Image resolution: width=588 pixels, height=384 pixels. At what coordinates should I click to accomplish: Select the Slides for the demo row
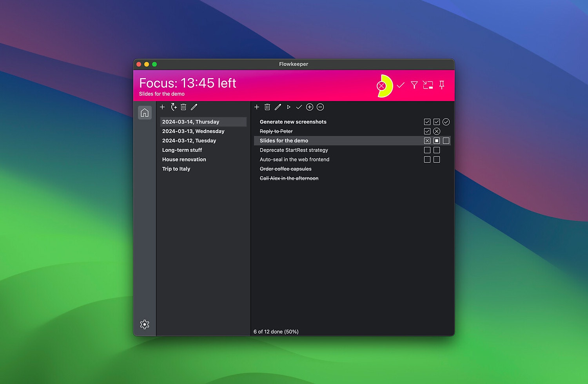coord(352,141)
